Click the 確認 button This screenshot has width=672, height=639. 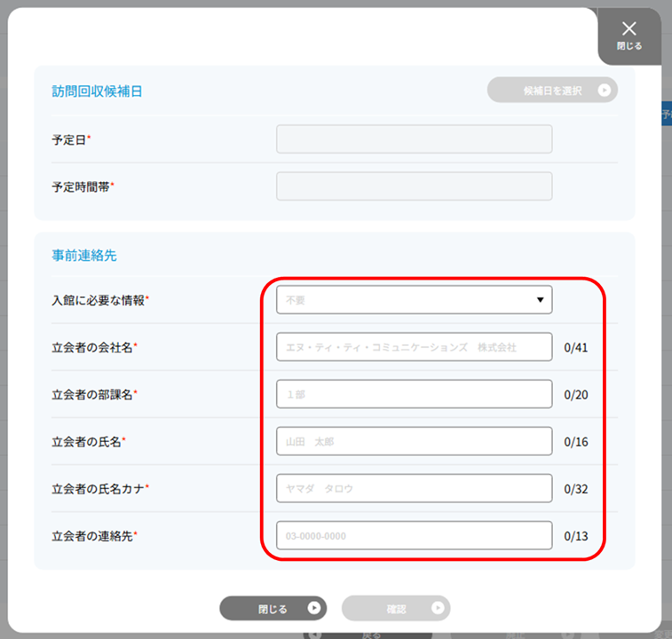pyautogui.click(x=396, y=608)
